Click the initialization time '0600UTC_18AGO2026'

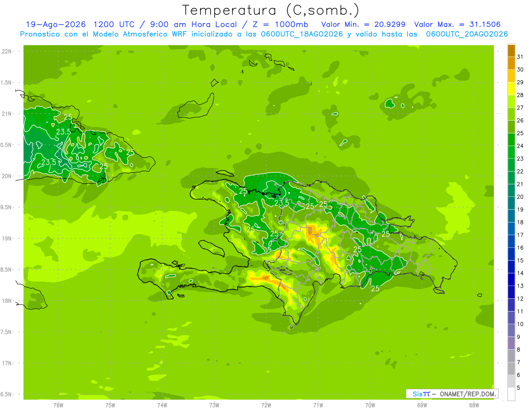301,34
